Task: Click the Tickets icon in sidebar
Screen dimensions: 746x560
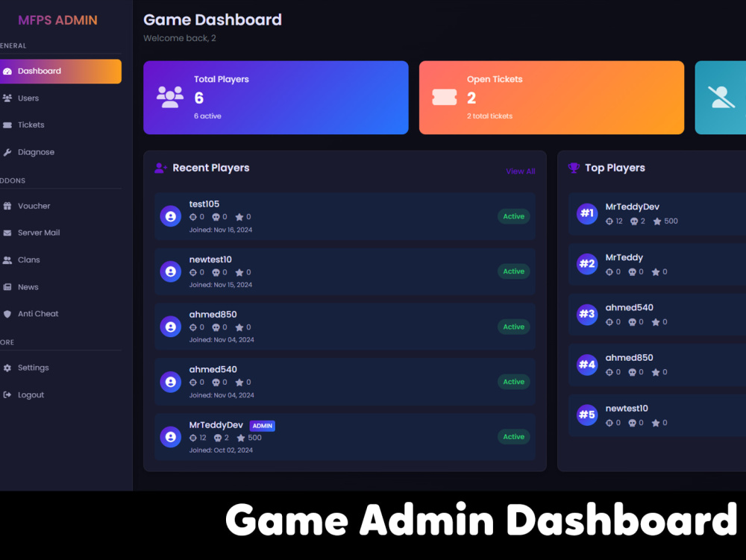Action: pyautogui.click(x=7, y=125)
